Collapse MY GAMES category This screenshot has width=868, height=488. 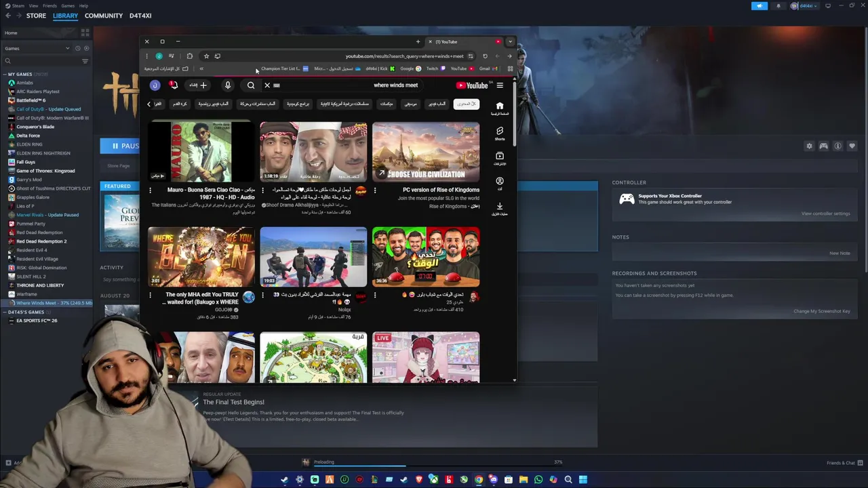pyautogui.click(x=5, y=74)
